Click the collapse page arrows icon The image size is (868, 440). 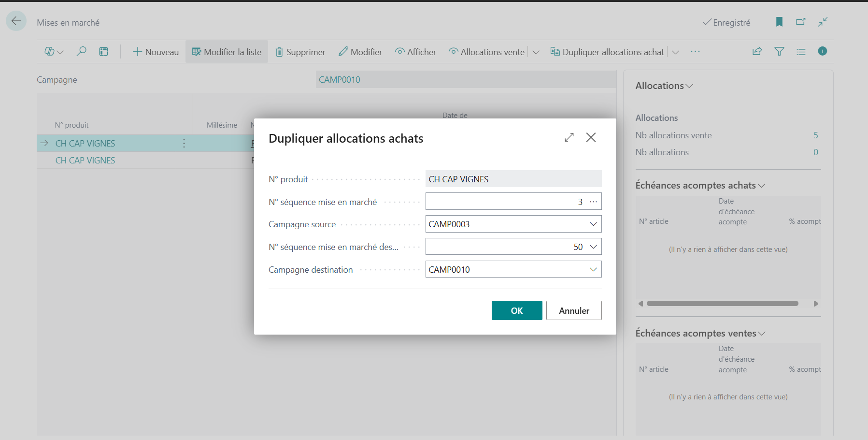823,22
